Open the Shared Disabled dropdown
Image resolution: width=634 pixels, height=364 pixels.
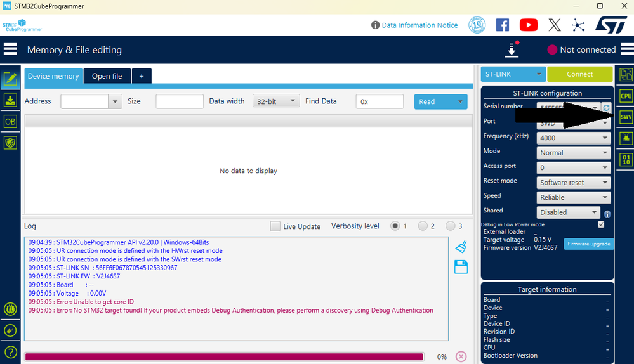pyautogui.click(x=568, y=212)
